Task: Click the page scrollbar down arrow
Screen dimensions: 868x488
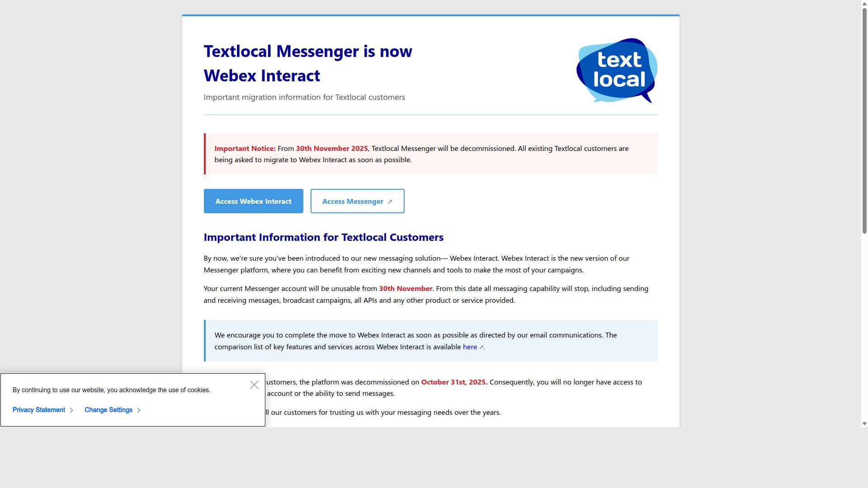Action: point(864,423)
